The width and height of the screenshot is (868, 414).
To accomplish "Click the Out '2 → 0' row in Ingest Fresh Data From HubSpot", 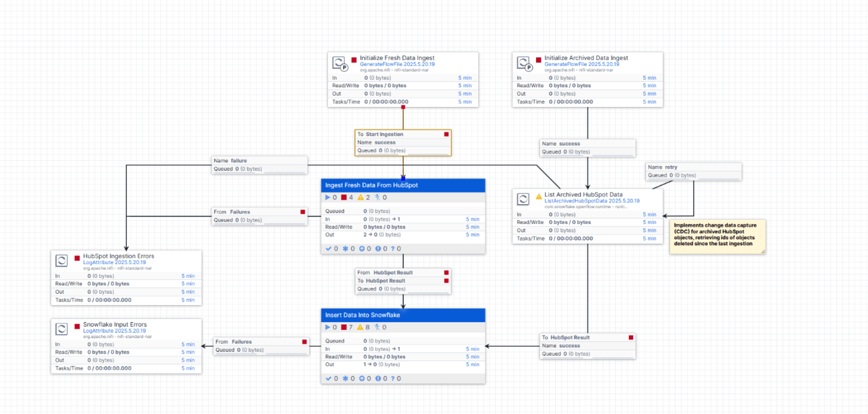I will pyautogui.click(x=403, y=235).
